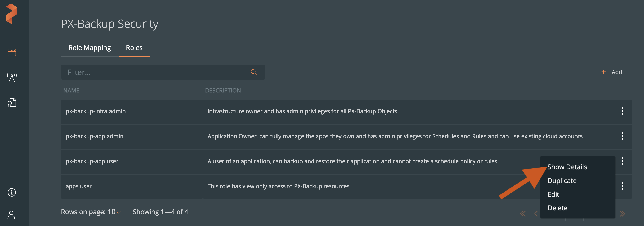Open kebab menu for px-backup-app.admin role

pos(622,136)
